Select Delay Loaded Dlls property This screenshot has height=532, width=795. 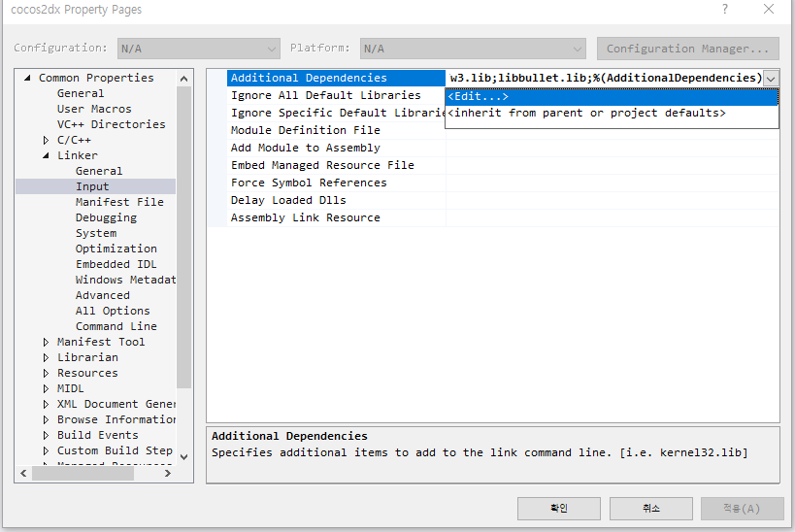coord(336,200)
